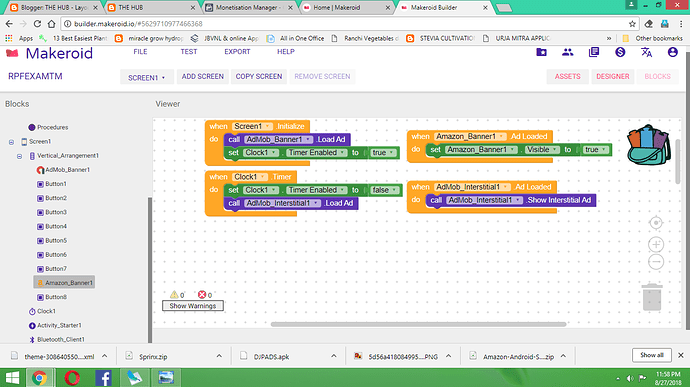Click the COPY SCREEN button
The width and height of the screenshot is (690, 387).
pos(259,77)
